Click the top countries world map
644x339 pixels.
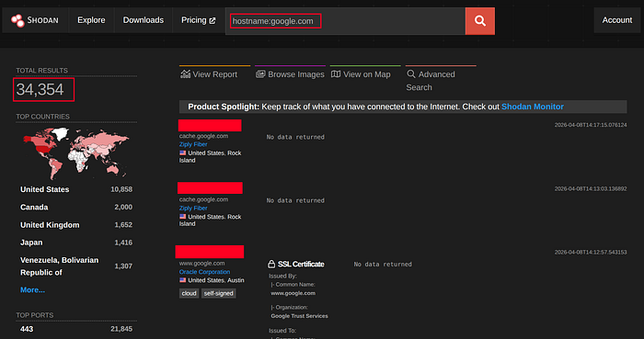coord(76,153)
